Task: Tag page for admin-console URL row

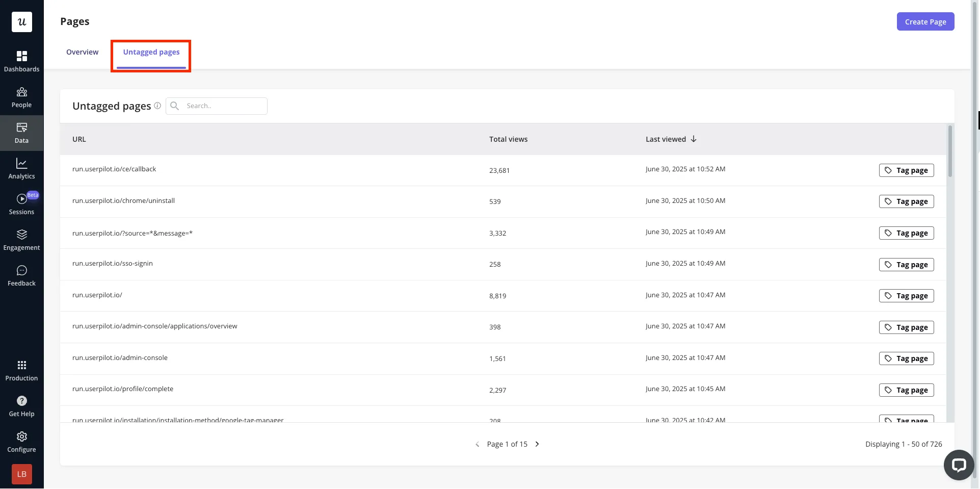Action: point(906,358)
